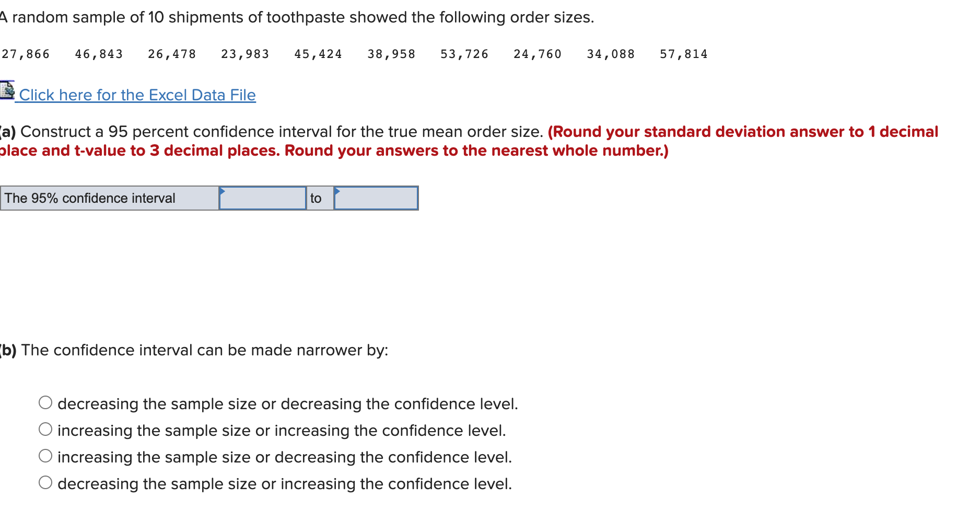Select increasing sample size or decreasing confidence level
The width and height of the screenshot is (980, 509).
(45, 455)
